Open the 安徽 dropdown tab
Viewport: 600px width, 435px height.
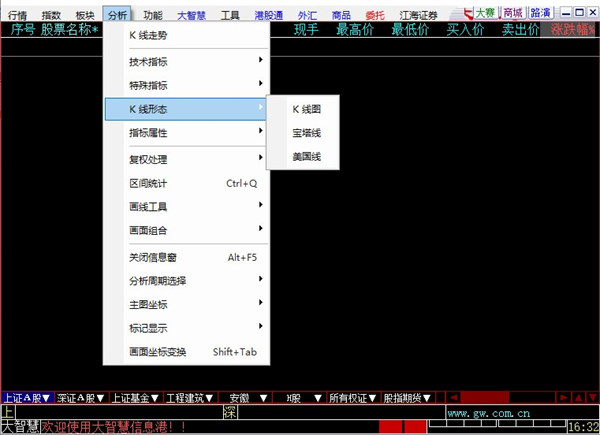[244, 398]
